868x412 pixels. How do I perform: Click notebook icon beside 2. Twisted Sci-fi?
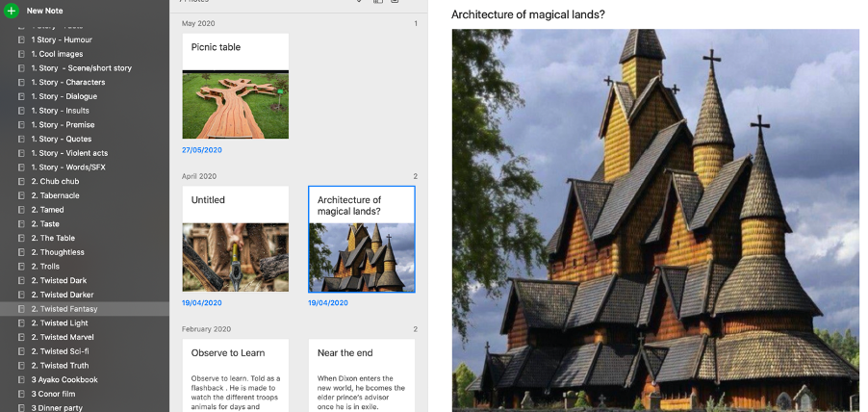coord(21,351)
